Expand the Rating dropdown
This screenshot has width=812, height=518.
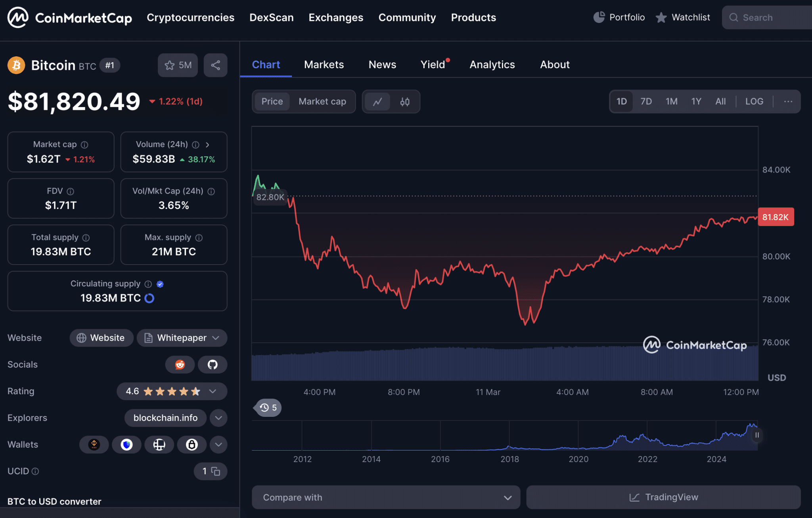click(213, 391)
